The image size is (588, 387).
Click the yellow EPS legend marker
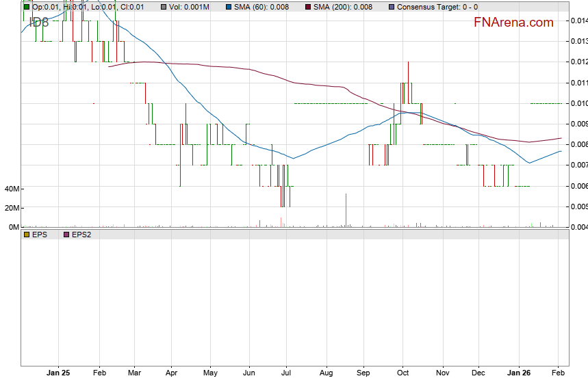click(x=27, y=235)
